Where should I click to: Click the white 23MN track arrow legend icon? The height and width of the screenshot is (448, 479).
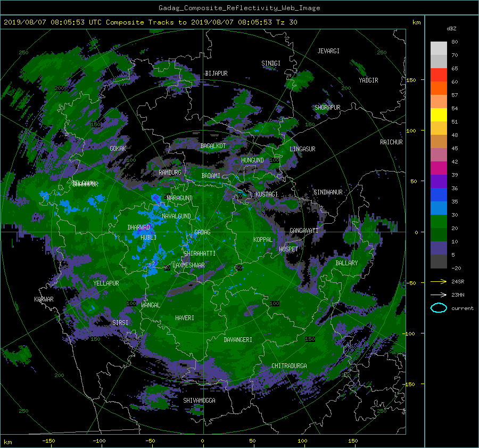[x=439, y=295]
